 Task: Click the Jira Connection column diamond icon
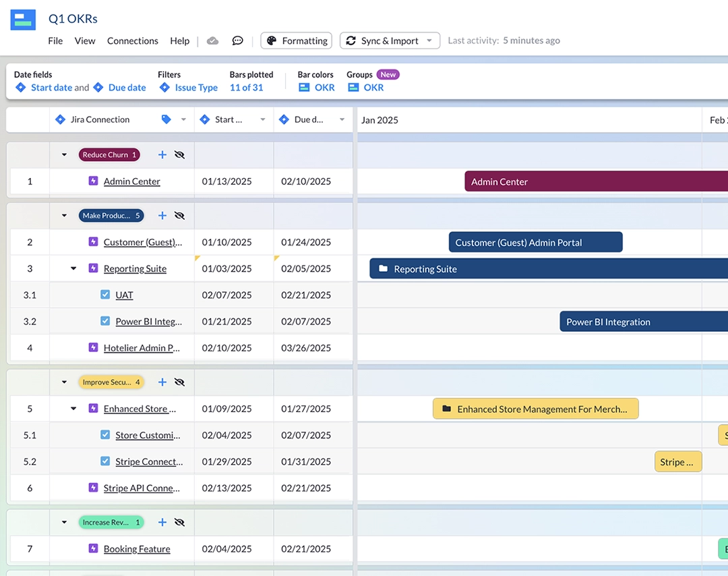point(61,119)
